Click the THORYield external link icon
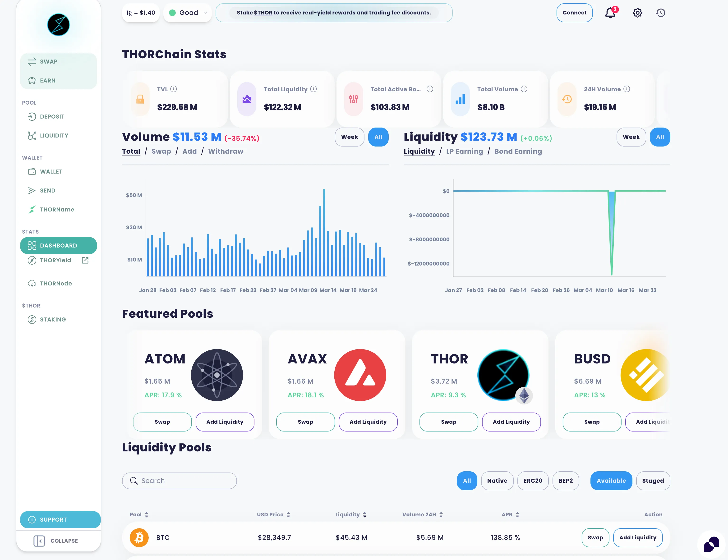The height and width of the screenshot is (560, 728). tap(85, 260)
